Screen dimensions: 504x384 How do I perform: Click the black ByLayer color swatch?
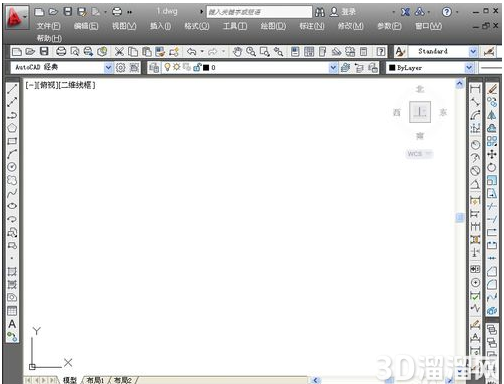click(392, 68)
